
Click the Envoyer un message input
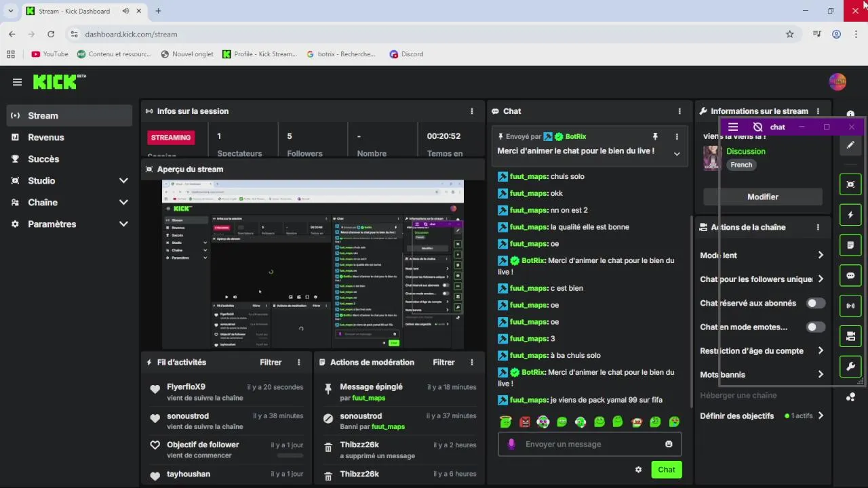[589, 444]
